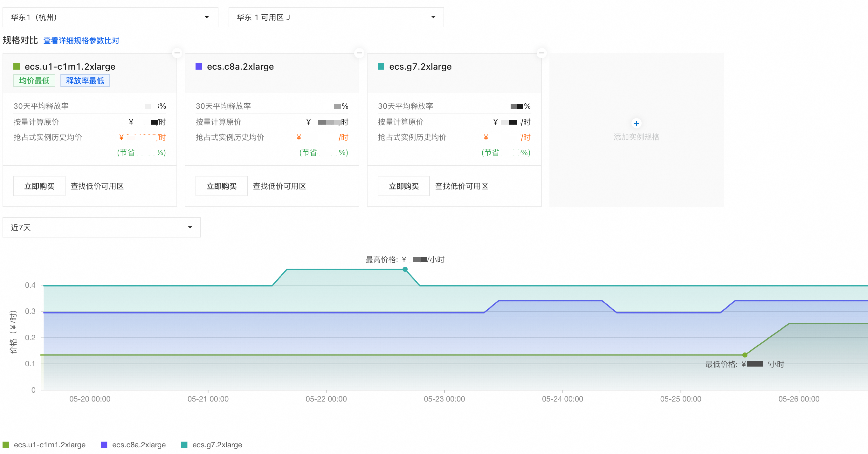Open 查找低价可用区 under ecs.u1-c1m1.2xlarge
The height and width of the screenshot is (454, 868).
(x=97, y=186)
